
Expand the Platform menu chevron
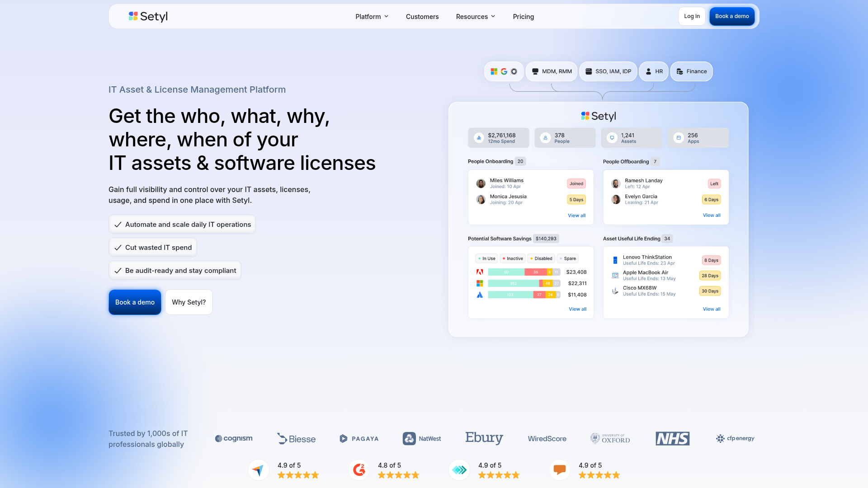[x=387, y=16]
